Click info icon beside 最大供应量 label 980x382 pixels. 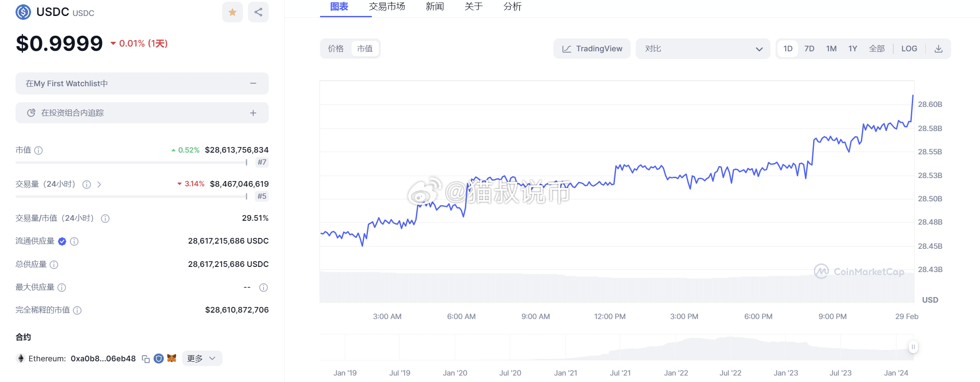62,288
